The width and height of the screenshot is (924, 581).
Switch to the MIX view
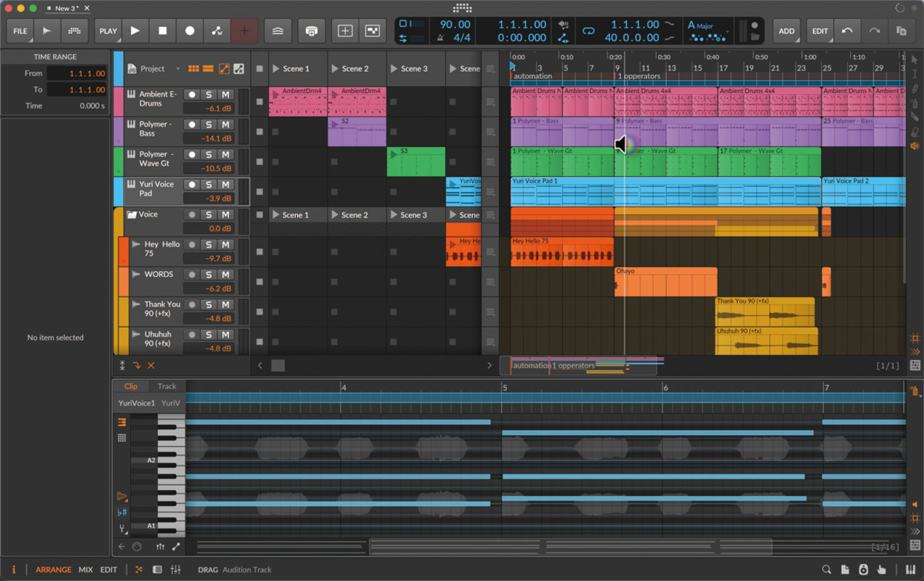pos(85,570)
